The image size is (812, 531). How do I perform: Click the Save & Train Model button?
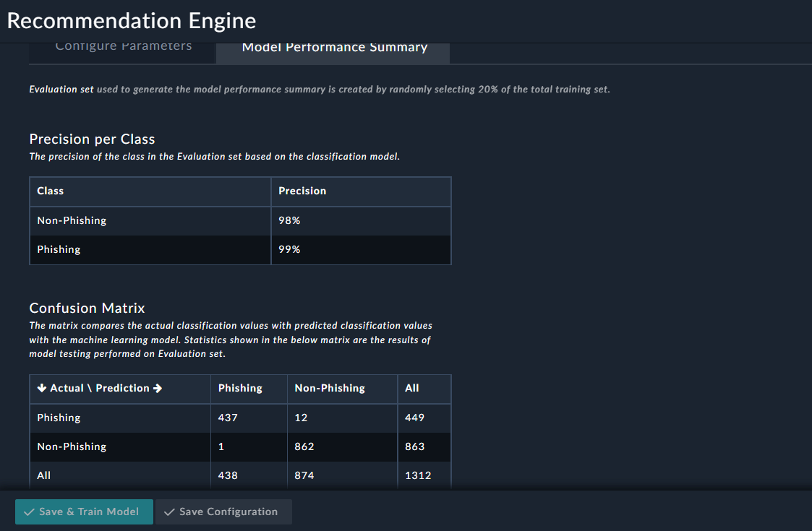pos(84,511)
